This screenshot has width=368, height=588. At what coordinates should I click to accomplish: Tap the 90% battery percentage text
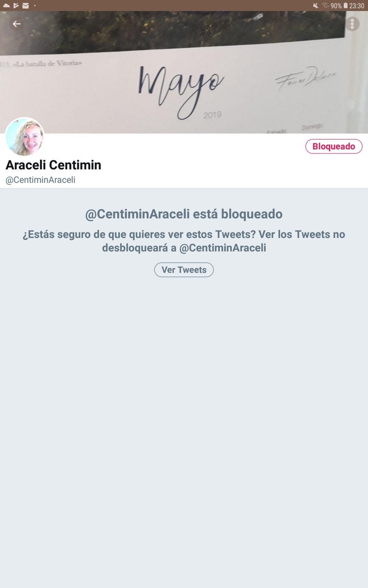pos(336,6)
